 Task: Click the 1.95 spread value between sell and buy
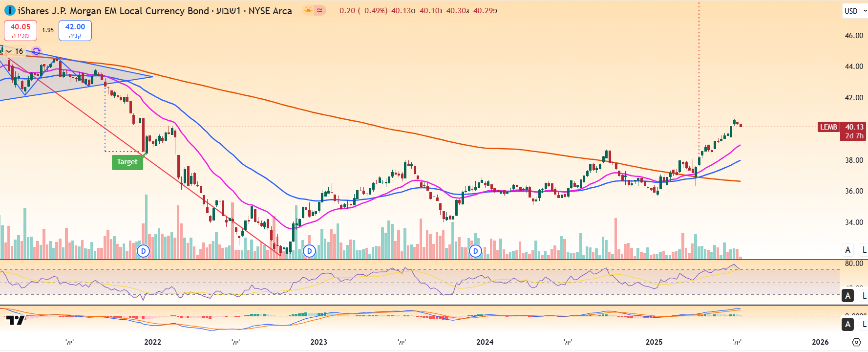[48, 30]
